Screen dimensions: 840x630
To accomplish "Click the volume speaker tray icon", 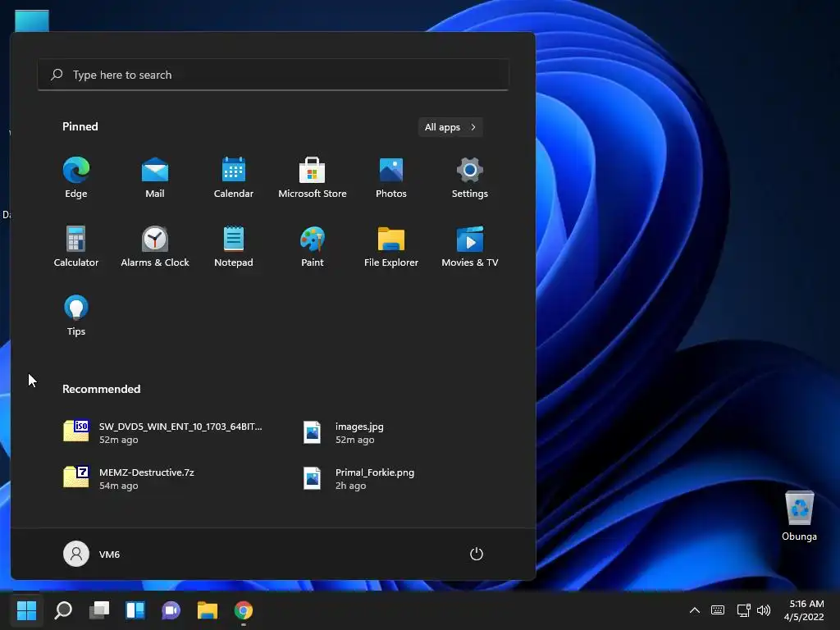I will 764,610.
